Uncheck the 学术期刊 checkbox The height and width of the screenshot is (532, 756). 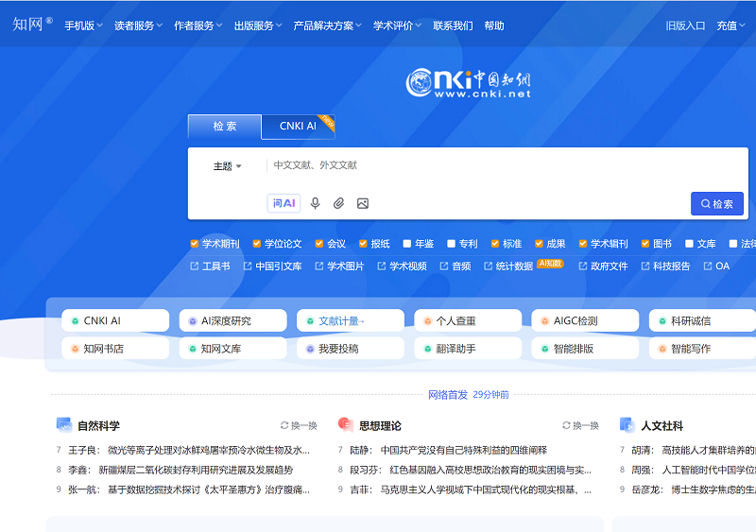pos(195,244)
